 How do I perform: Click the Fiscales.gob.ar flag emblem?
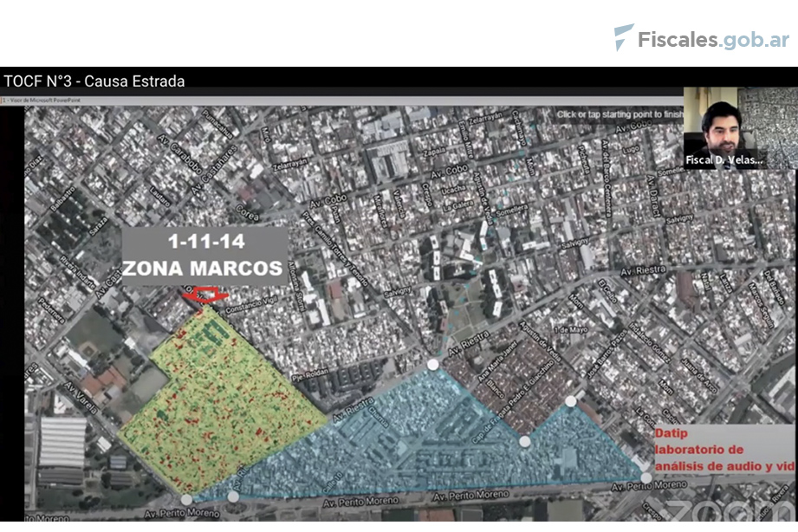click(623, 37)
